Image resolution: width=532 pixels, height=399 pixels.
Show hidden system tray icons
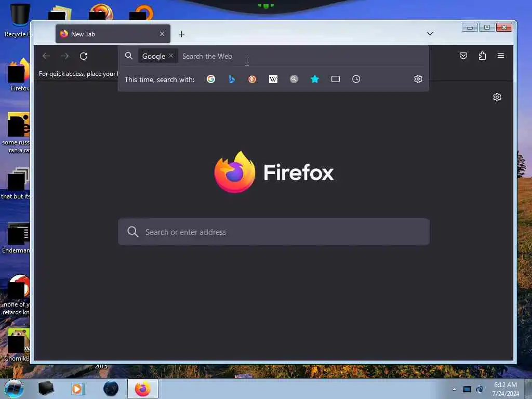[454, 389]
